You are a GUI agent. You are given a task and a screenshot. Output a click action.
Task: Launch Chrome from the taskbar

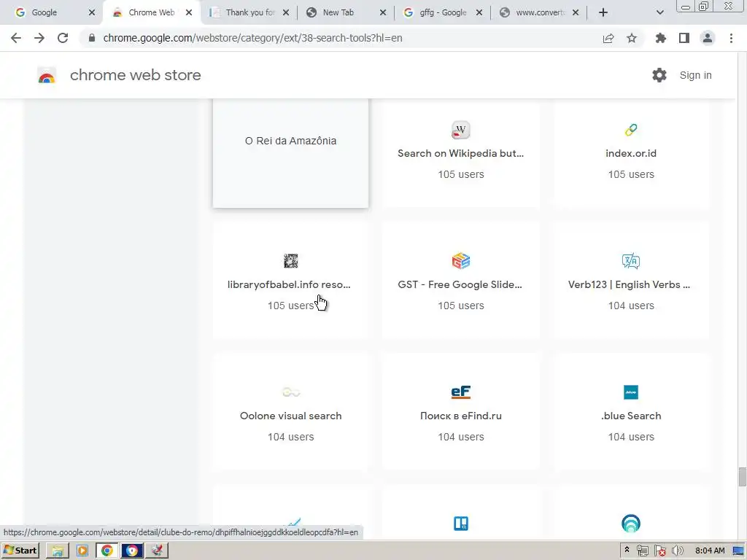tap(107, 551)
